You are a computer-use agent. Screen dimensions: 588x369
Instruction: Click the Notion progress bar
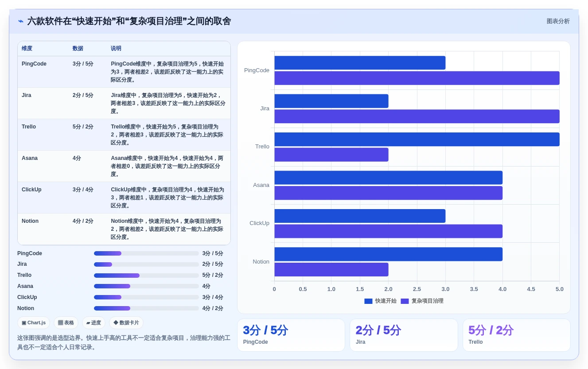point(146,308)
